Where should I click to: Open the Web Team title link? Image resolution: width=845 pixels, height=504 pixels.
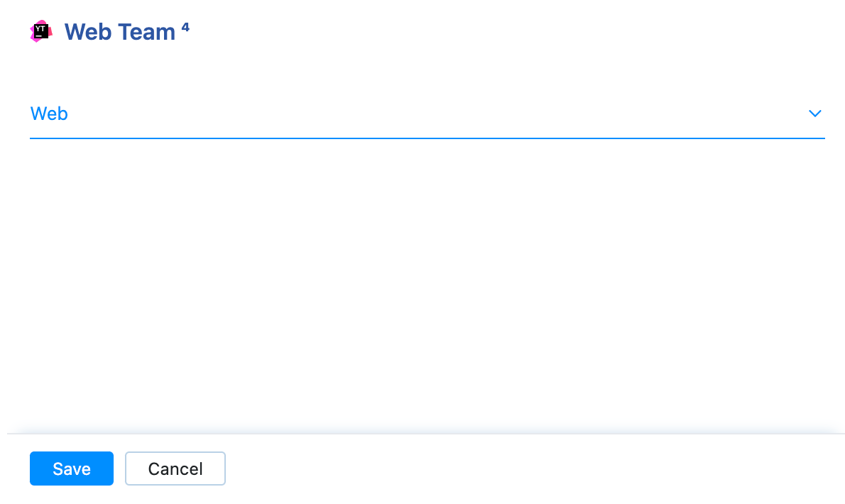pyautogui.click(x=119, y=32)
